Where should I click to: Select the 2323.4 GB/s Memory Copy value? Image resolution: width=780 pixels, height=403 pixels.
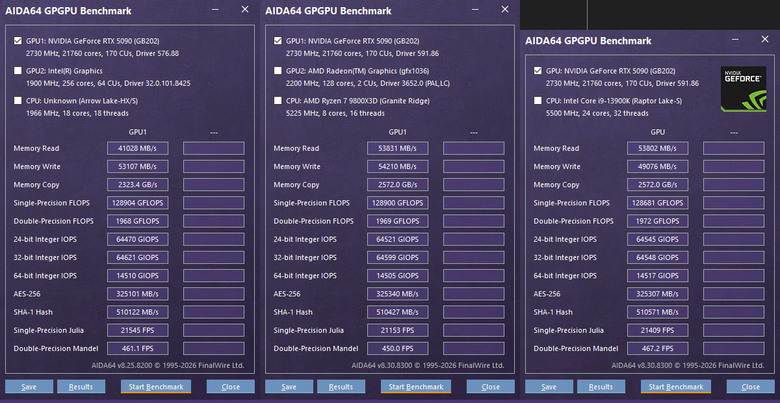137,185
